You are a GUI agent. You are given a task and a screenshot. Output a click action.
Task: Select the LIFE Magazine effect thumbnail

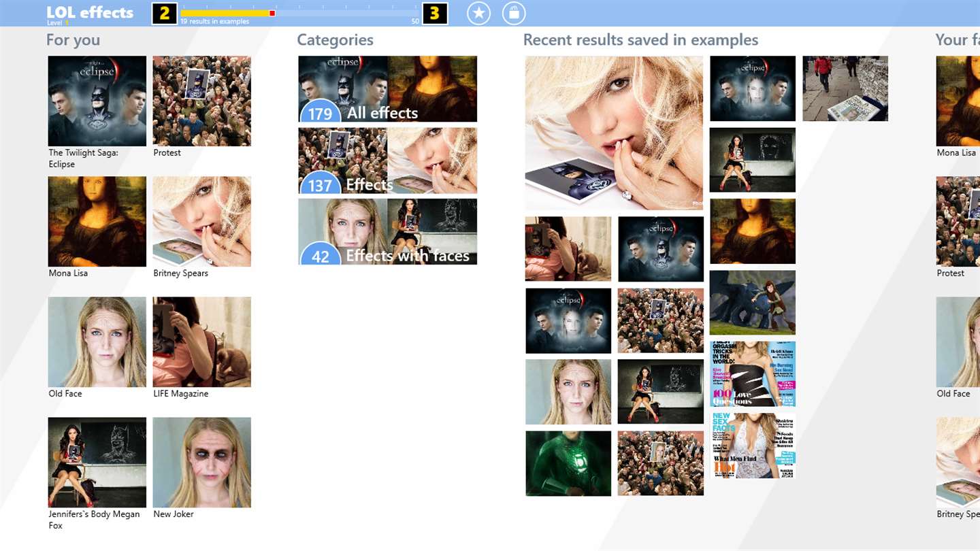point(201,341)
